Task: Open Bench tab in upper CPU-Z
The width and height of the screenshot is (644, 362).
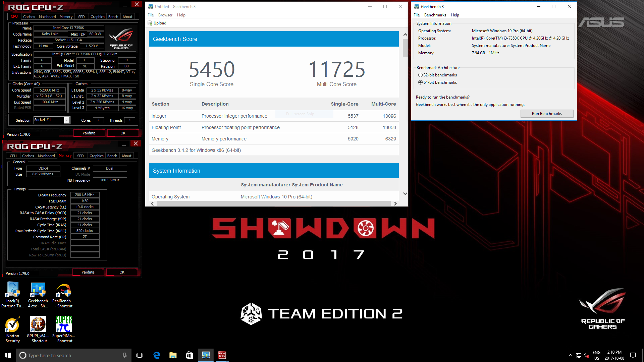Action: (113, 17)
